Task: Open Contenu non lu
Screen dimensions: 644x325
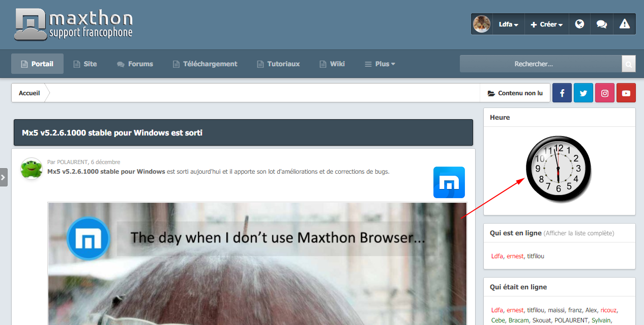Action: pos(515,93)
